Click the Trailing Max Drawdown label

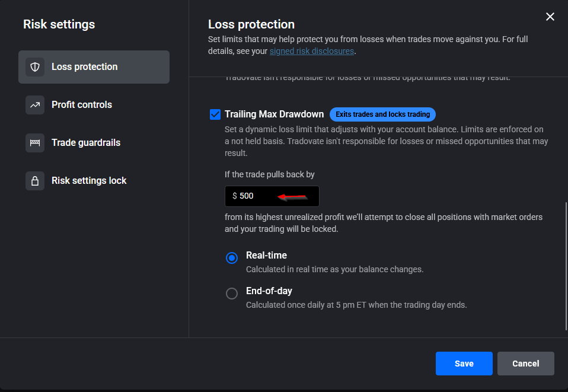[275, 114]
